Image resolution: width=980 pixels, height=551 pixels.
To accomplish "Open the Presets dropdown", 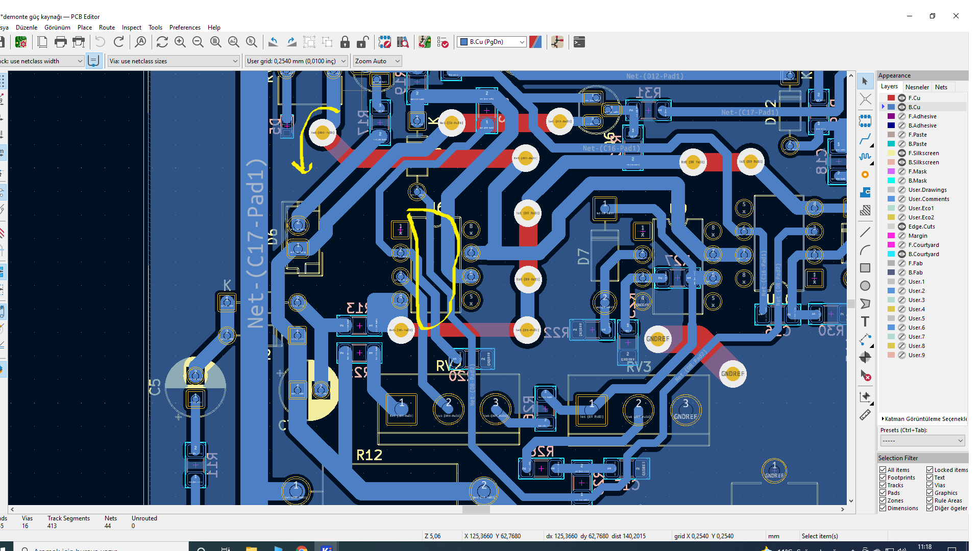I will 922,440.
